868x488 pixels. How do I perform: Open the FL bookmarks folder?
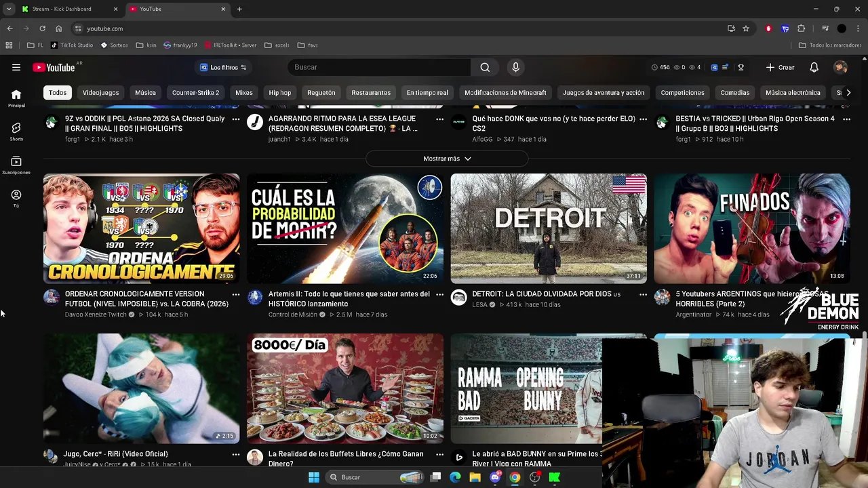pyautogui.click(x=35, y=45)
